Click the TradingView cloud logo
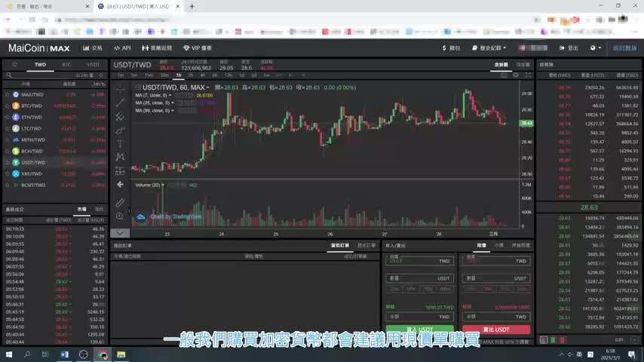 click(141, 216)
